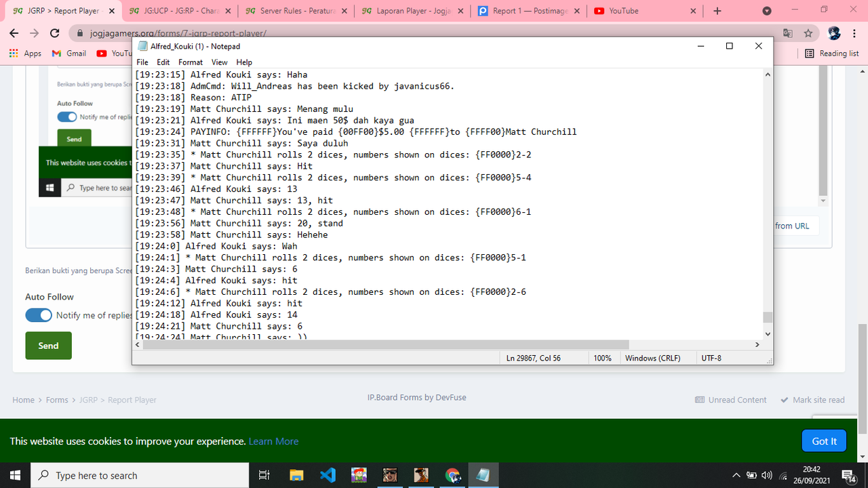Go back in Chrome
The height and width of the screenshot is (488, 868).
14,33
